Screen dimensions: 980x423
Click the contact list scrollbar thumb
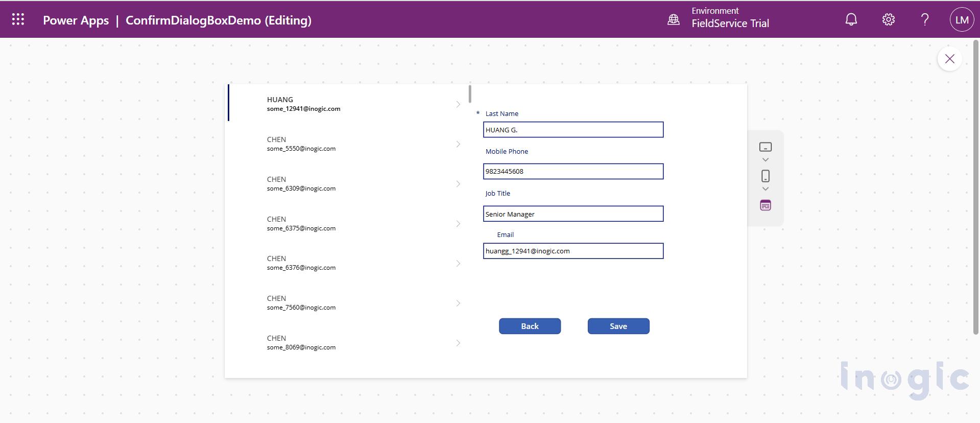pyautogui.click(x=470, y=94)
